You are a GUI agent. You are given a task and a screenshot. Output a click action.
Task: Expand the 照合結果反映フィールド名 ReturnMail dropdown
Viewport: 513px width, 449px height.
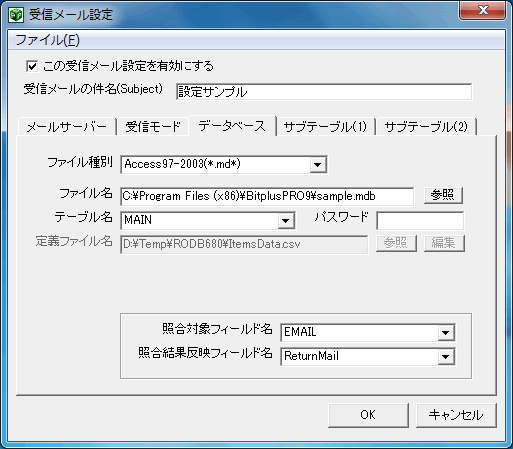pyautogui.click(x=446, y=357)
